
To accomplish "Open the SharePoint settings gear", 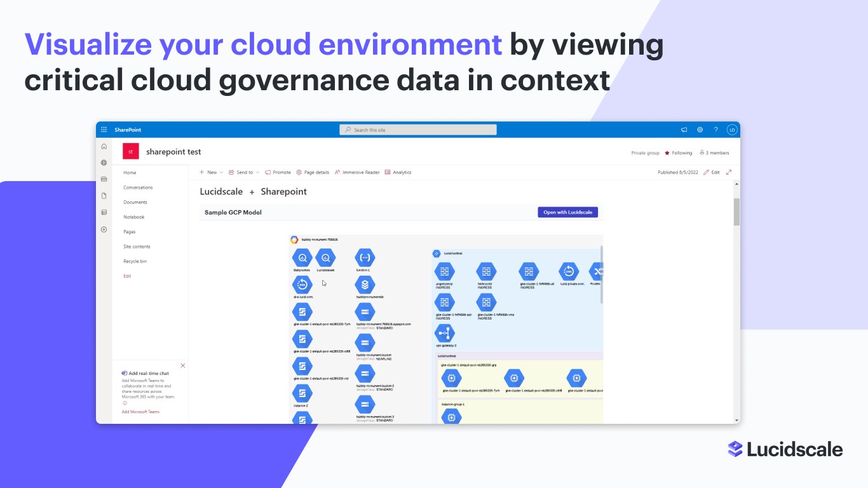I will point(700,130).
